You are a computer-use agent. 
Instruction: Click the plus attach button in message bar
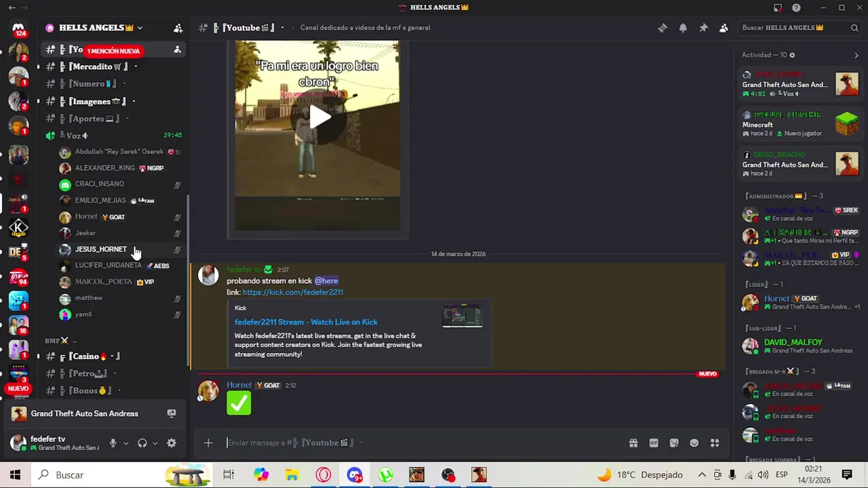pyautogui.click(x=208, y=443)
